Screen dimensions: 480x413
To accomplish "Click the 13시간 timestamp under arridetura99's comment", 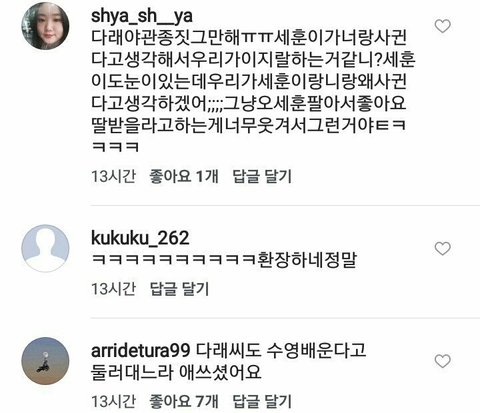I will pos(114,401).
